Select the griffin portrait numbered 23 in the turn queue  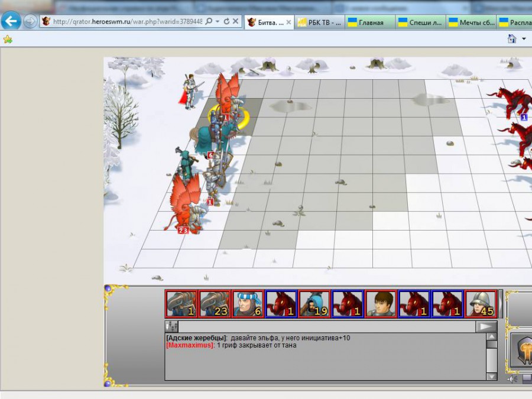215,304
